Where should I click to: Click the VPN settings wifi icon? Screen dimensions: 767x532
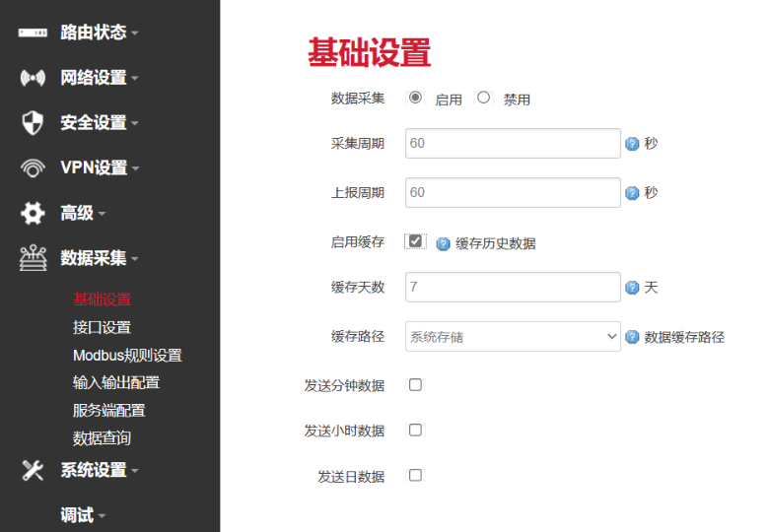pyautogui.click(x=33, y=167)
